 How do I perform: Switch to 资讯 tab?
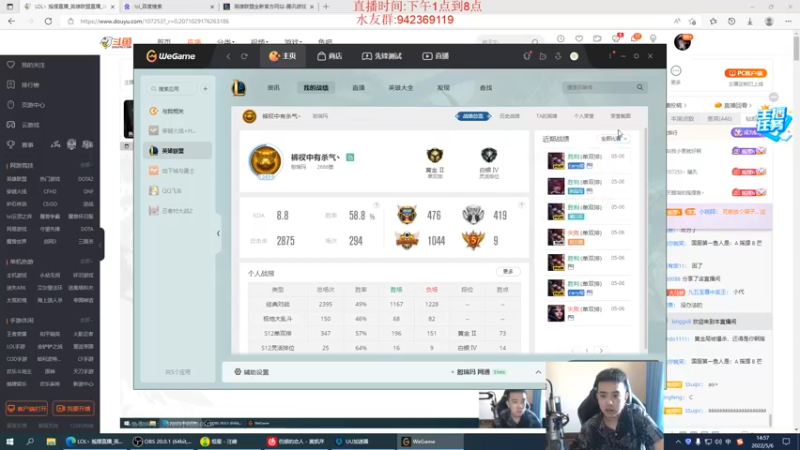pyautogui.click(x=273, y=88)
